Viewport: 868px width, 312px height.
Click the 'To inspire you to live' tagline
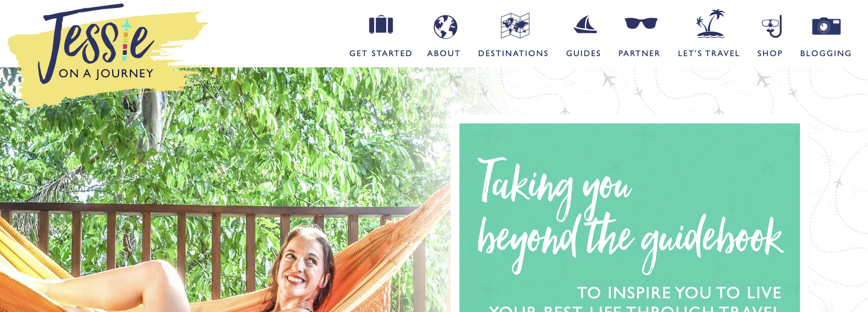point(679,293)
